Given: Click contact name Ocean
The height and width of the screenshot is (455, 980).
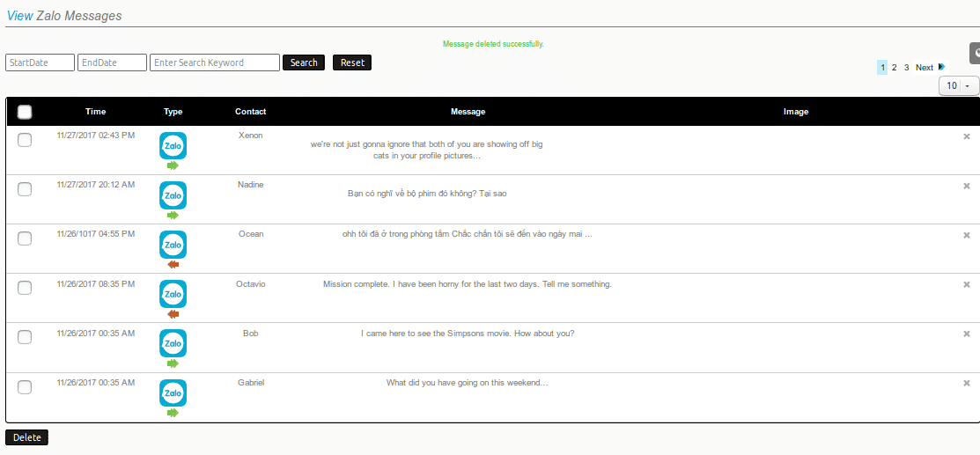Looking at the screenshot, I should pyautogui.click(x=251, y=234).
